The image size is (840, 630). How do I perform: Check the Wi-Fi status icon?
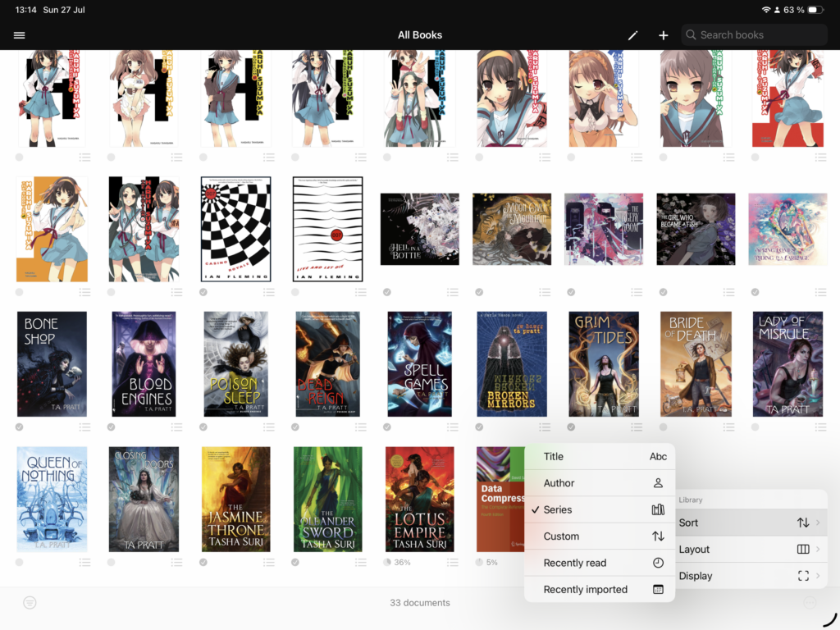click(766, 10)
